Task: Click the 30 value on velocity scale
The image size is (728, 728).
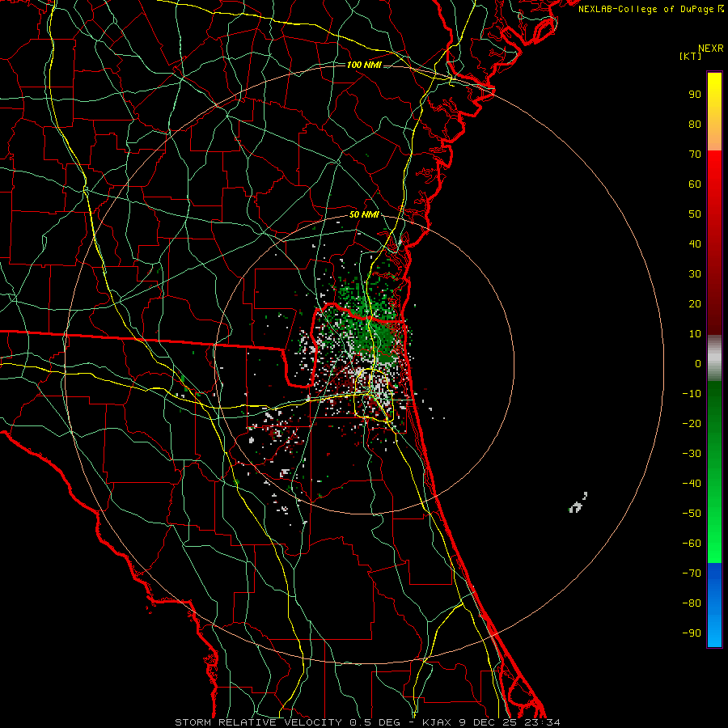Action: coord(695,274)
